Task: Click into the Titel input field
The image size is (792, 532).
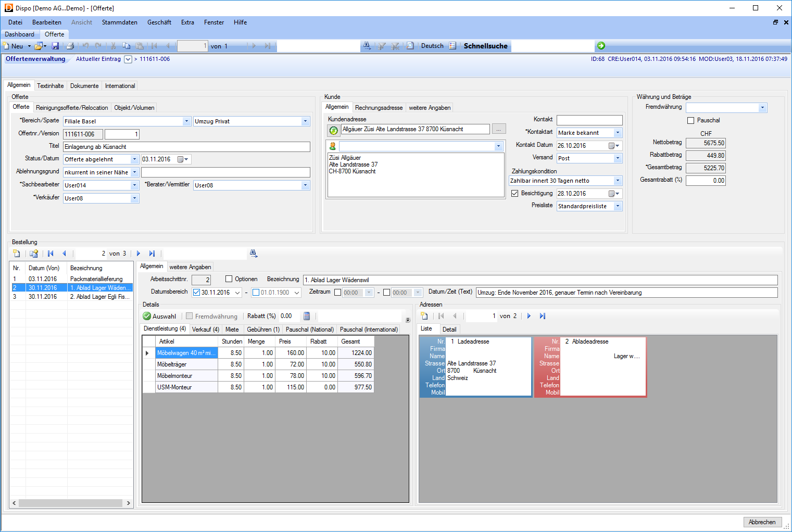Action: 186,147
